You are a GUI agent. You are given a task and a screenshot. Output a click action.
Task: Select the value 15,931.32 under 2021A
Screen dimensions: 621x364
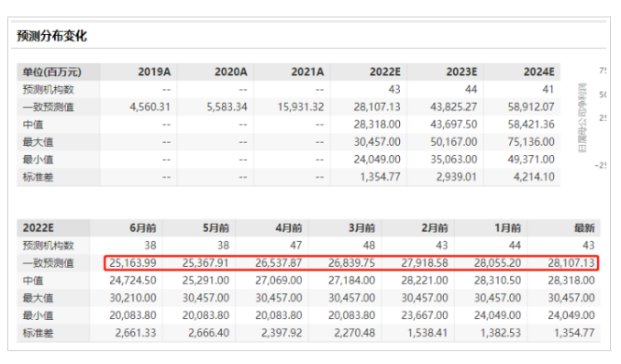click(301, 107)
